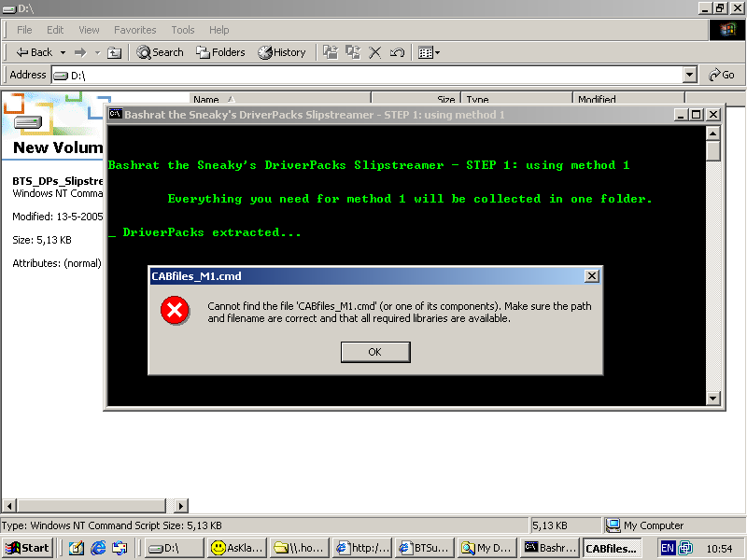
Task: Switch to the \\.ho... folder taskbar button
Action: point(300,548)
